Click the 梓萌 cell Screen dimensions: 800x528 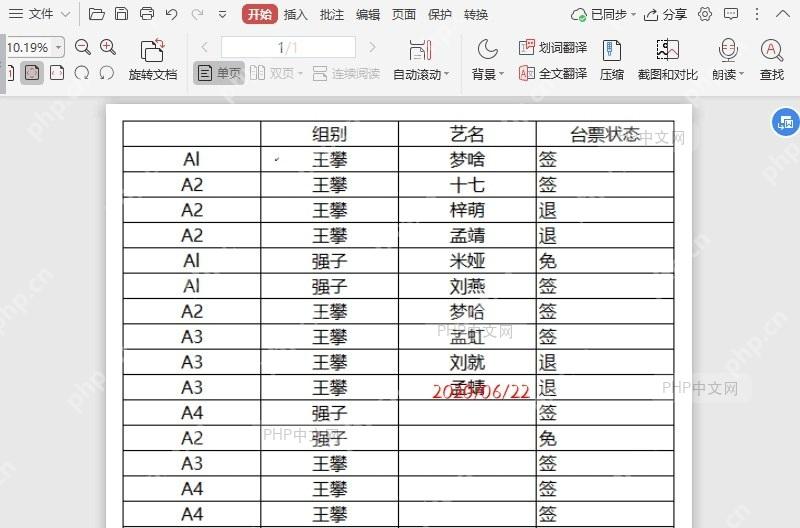[x=467, y=210]
